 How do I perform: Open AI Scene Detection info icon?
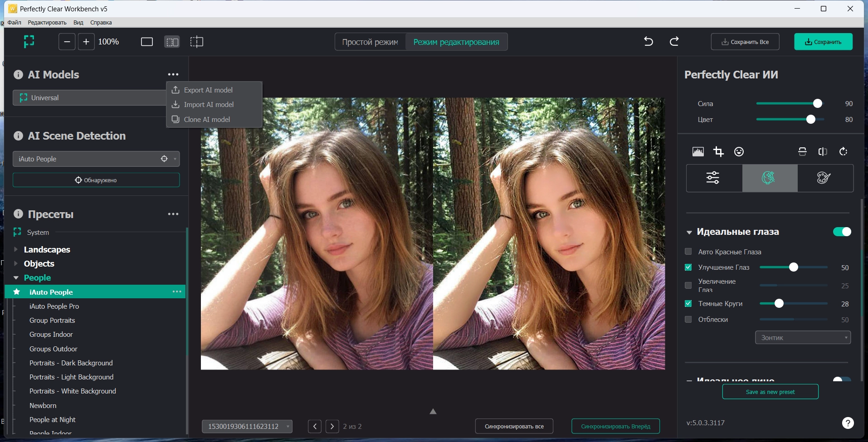click(18, 136)
